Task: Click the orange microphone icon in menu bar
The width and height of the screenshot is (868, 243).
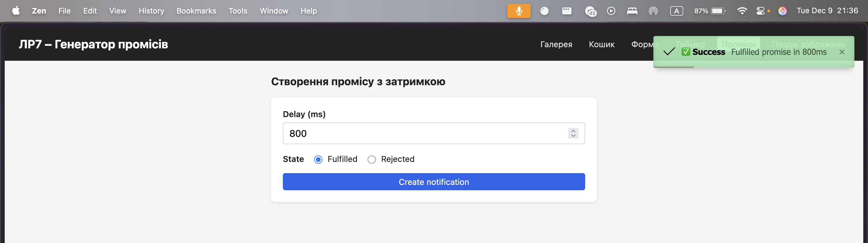Action: point(519,11)
